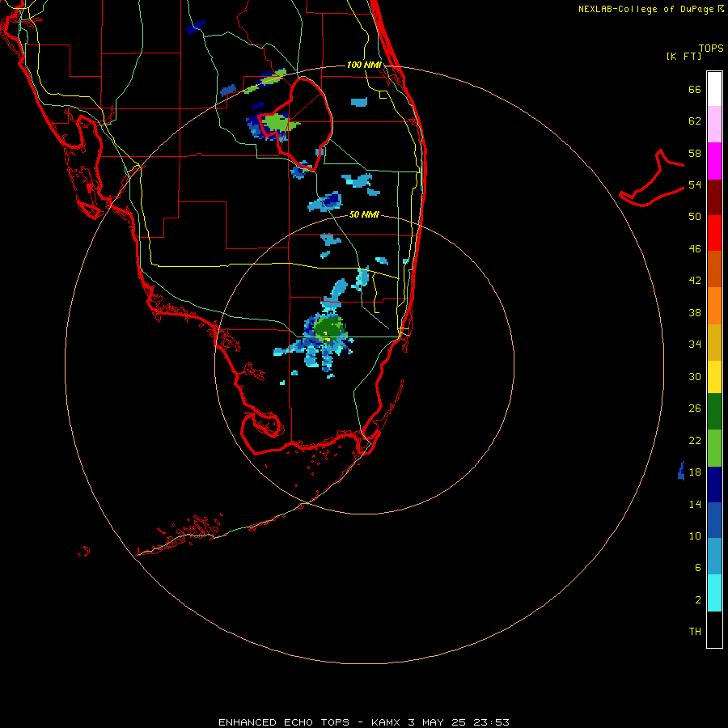
Task: Select the yellow legend swatch
Action: pyautogui.click(x=714, y=377)
